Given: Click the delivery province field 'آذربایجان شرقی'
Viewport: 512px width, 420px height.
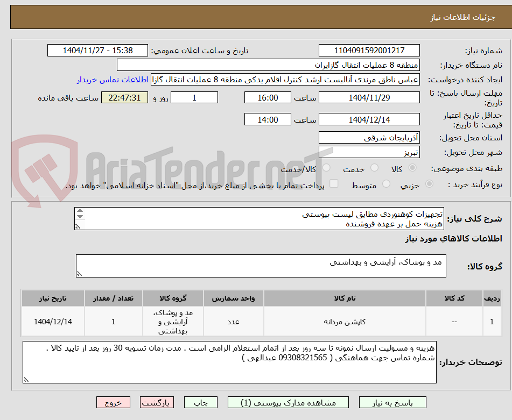Looking at the screenshot, I should coord(369,138).
